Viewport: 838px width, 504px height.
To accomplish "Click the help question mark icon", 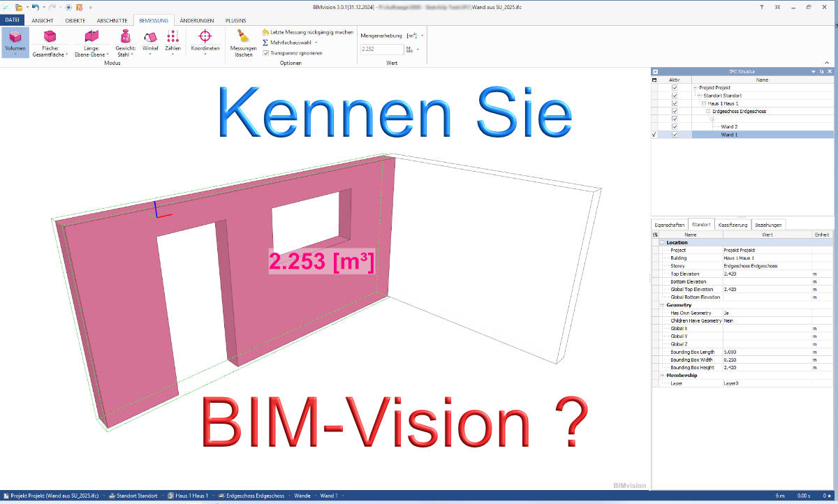I will pos(761,6).
